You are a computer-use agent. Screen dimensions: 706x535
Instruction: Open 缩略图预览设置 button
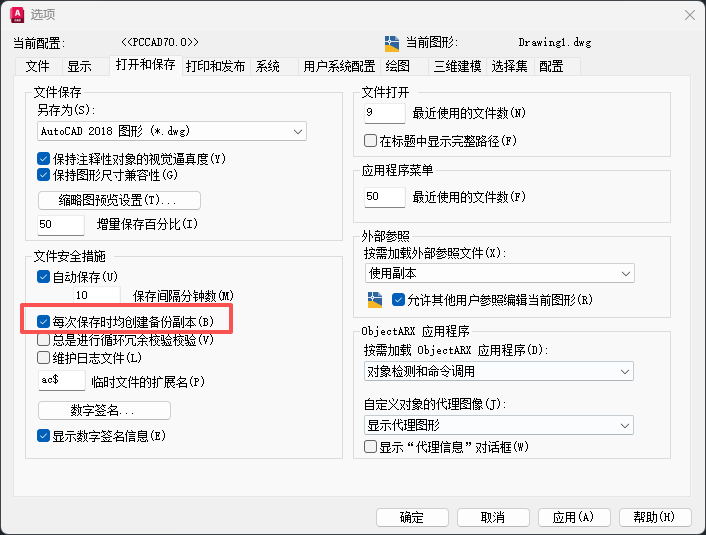(119, 200)
